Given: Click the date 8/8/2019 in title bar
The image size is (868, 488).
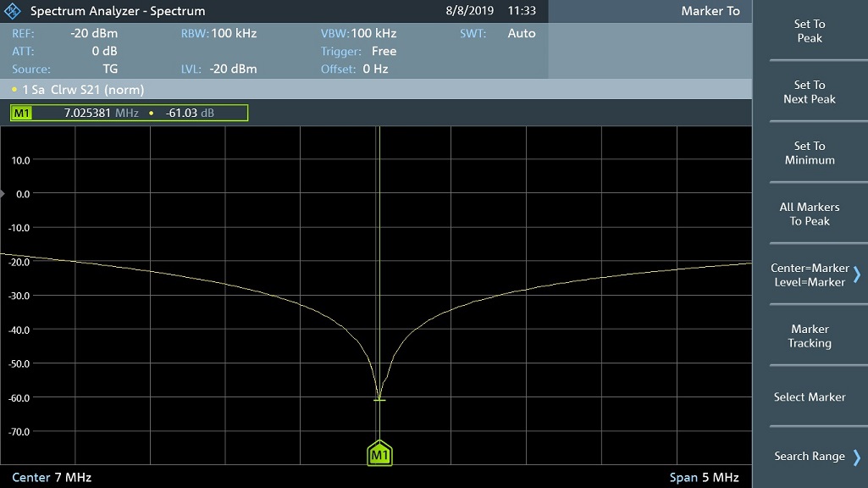Looking at the screenshot, I should pyautogui.click(x=469, y=10).
